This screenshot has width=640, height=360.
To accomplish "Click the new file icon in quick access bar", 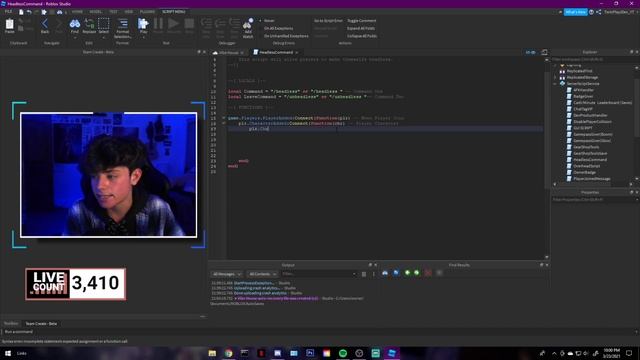I will coord(21,12).
